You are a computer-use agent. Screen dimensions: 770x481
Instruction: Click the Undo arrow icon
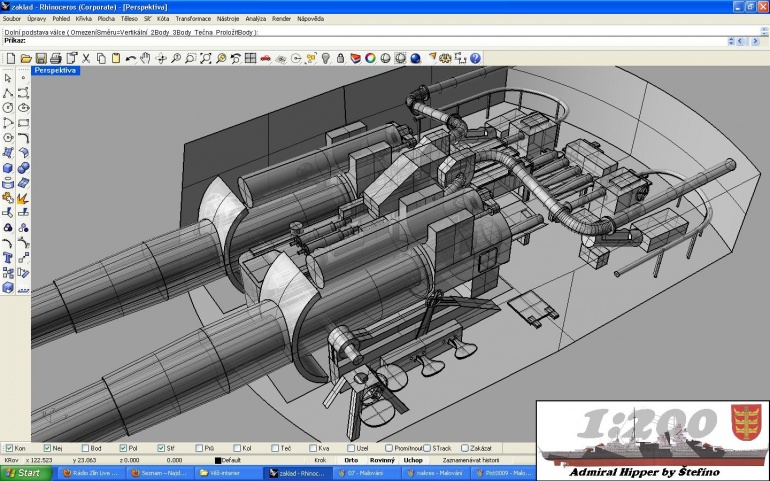click(x=130, y=58)
